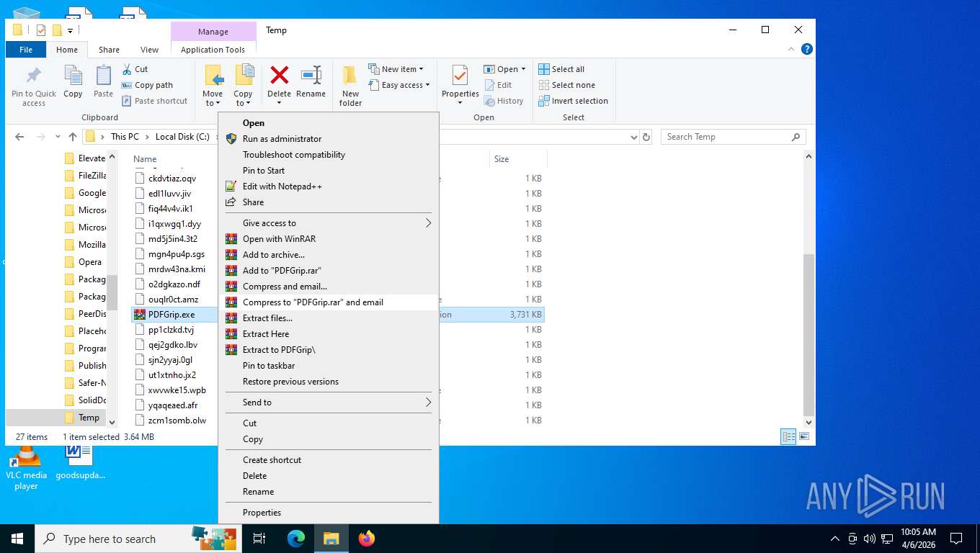Open address bar history dropdown

pos(634,137)
